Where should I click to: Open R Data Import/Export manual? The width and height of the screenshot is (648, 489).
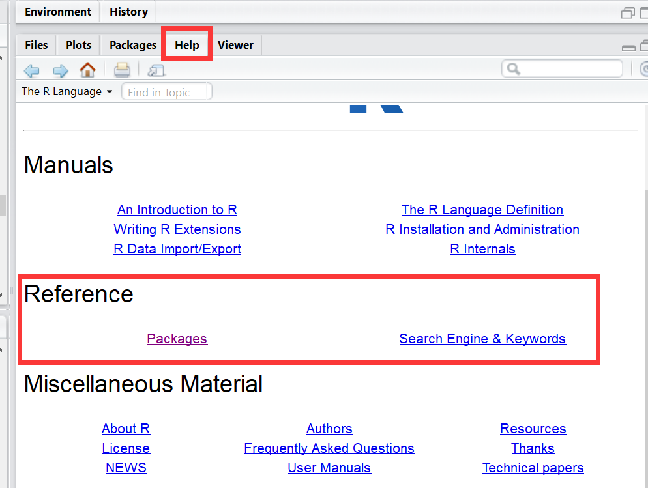click(177, 248)
